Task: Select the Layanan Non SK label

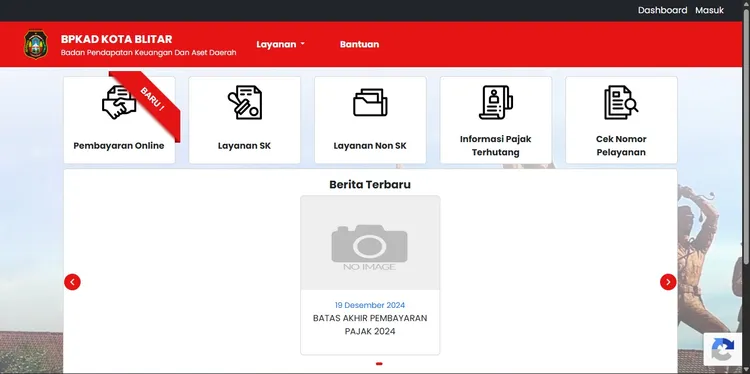Action: click(x=370, y=146)
